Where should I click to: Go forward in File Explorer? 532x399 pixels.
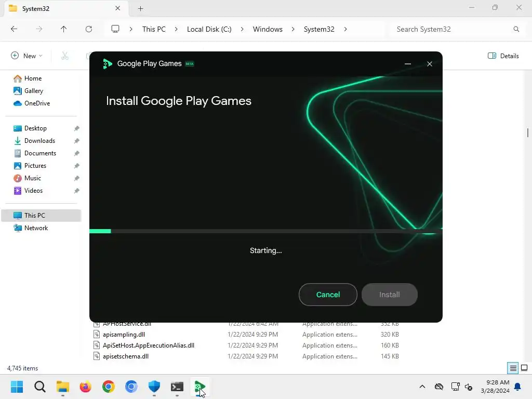[x=39, y=29]
